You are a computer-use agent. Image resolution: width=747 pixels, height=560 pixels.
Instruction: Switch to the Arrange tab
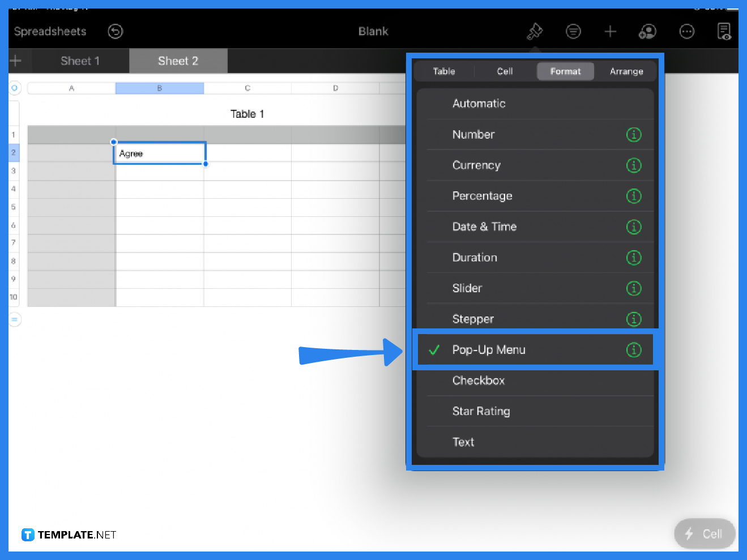click(x=626, y=71)
